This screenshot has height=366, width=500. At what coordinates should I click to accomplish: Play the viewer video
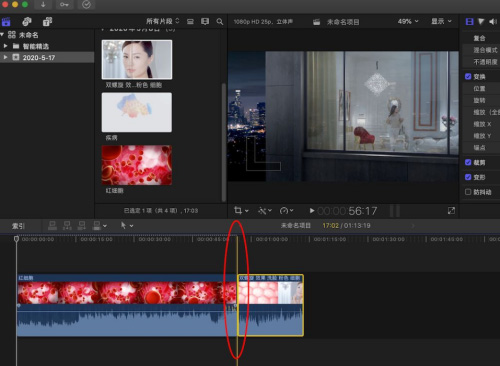(x=312, y=211)
